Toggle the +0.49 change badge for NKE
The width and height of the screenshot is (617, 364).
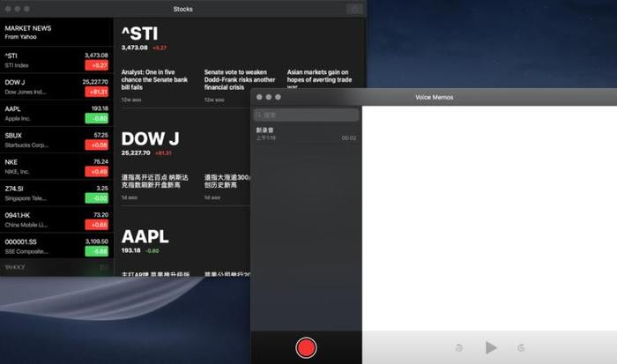tap(96, 172)
